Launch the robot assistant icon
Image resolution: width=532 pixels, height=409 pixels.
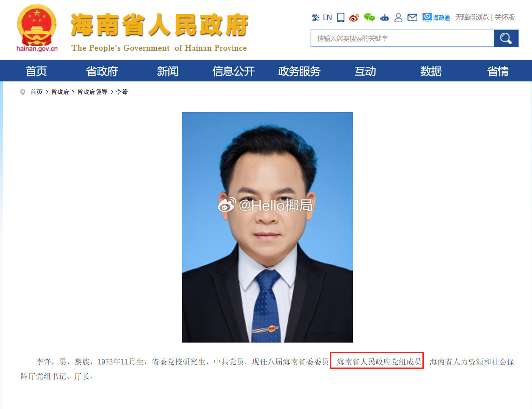click(x=384, y=18)
